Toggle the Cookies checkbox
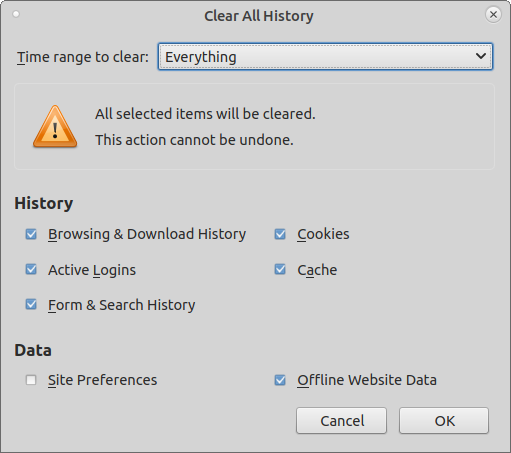The height and width of the screenshot is (453, 511). pos(280,234)
